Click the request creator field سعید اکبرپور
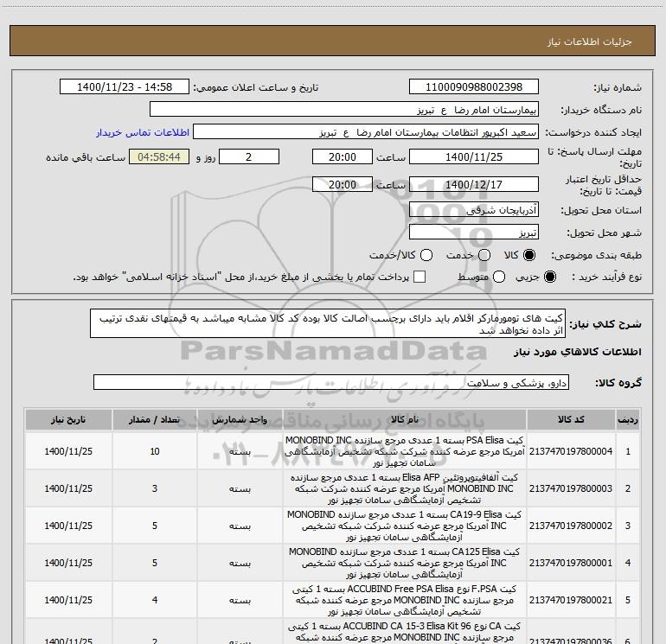The width and height of the screenshot is (666, 644). 366,132
